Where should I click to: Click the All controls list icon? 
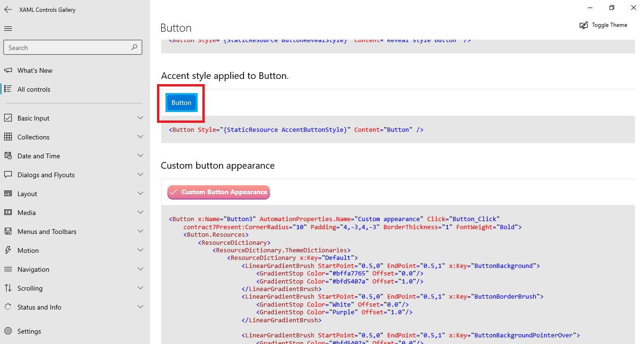click(x=8, y=89)
